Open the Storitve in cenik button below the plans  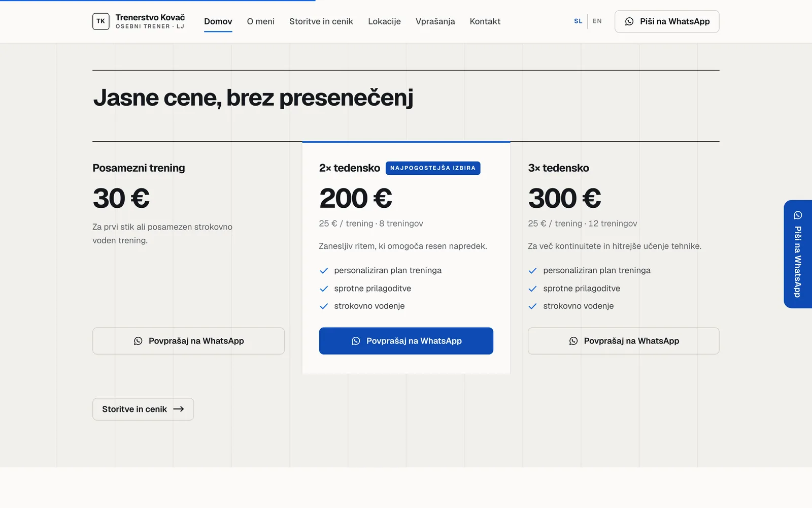[x=143, y=409]
